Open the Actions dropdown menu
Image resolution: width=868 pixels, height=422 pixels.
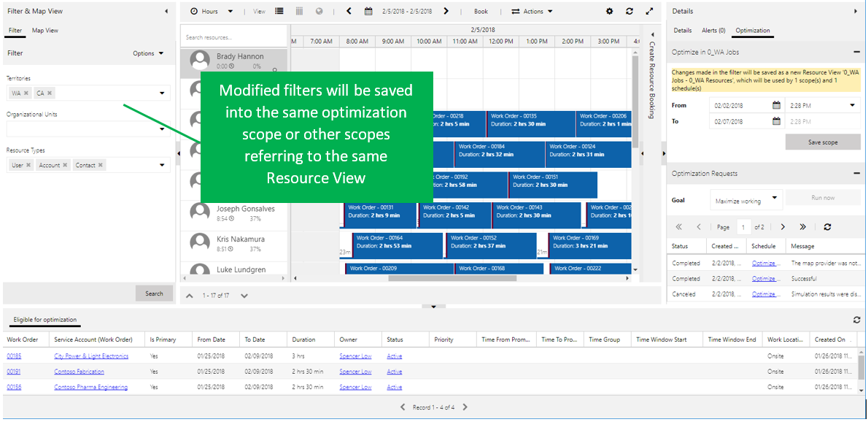(532, 11)
